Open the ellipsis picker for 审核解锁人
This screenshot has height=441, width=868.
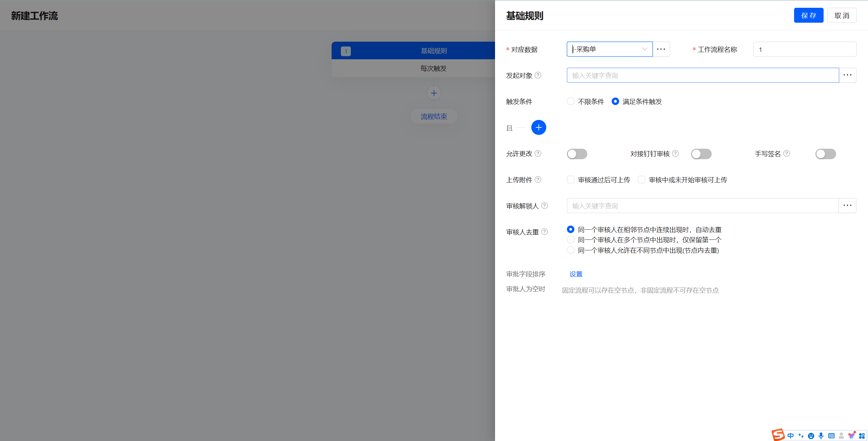tap(847, 206)
